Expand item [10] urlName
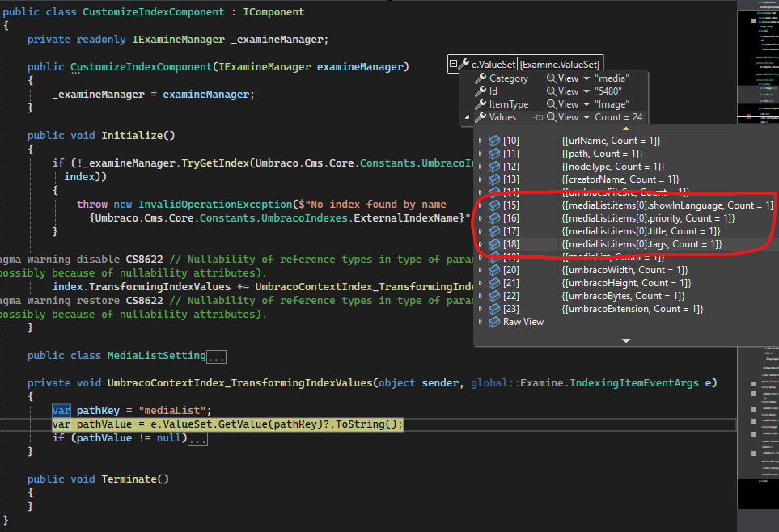779x532 pixels. pos(481,141)
